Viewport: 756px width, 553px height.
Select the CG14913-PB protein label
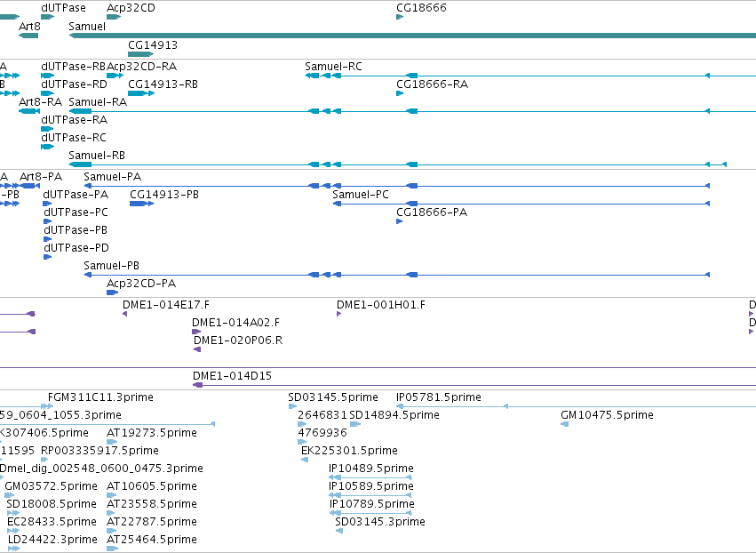[x=164, y=195]
